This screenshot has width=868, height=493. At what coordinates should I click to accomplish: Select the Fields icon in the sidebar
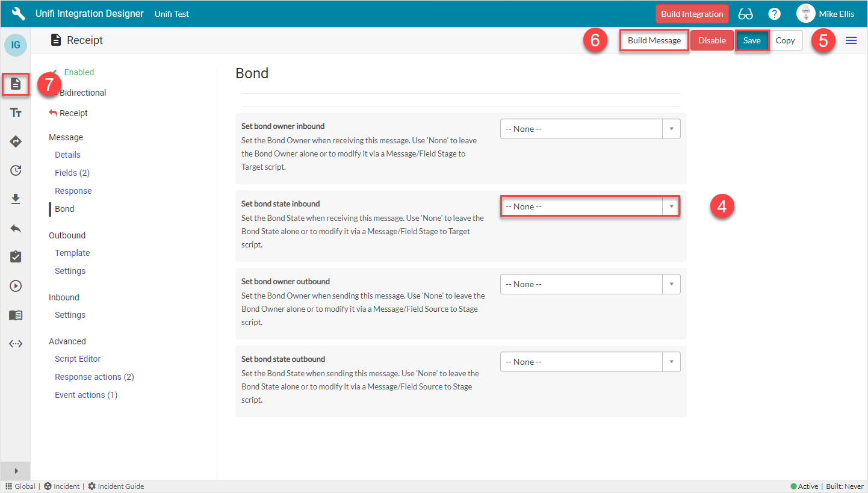coord(15,113)
